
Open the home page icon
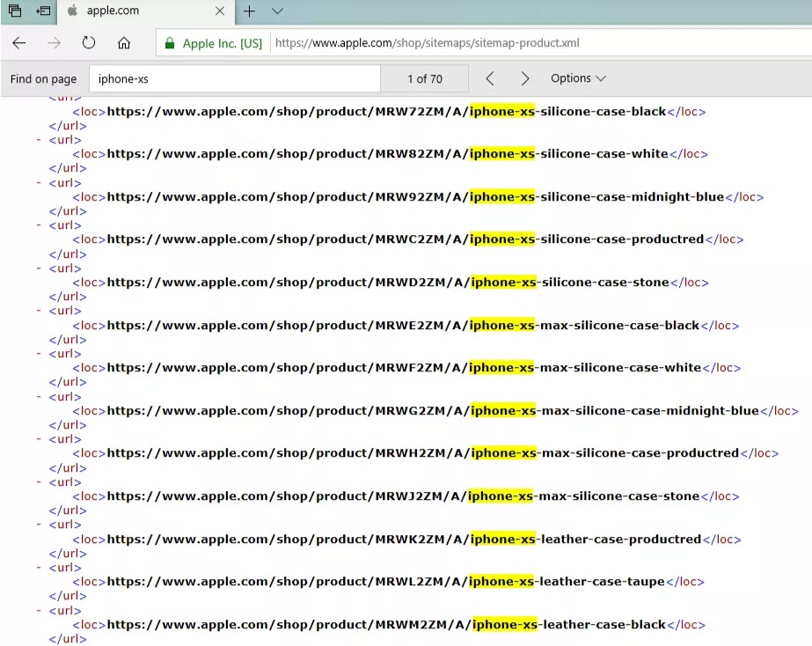click(x=123, y=41)
